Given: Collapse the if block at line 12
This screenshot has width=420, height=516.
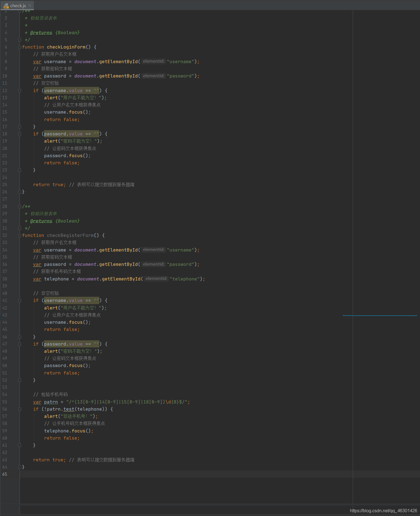Looking at the screenshot, I should pos(20,91).
